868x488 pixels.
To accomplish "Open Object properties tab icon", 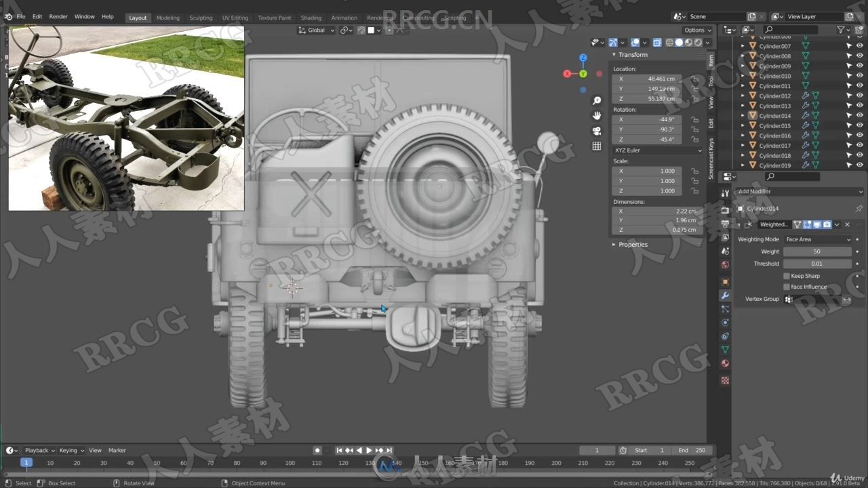I will pyautogui.click(x=725, y=282).
